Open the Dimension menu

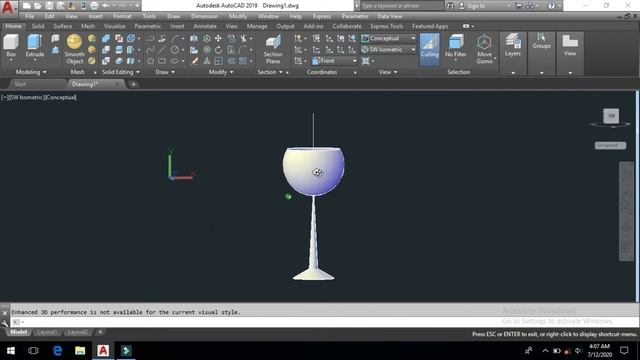204,16
